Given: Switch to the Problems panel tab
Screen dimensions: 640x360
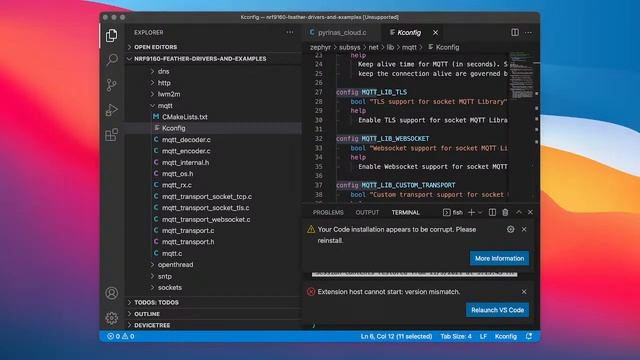Looking at the screenshot, I should (x=328, y=212).
